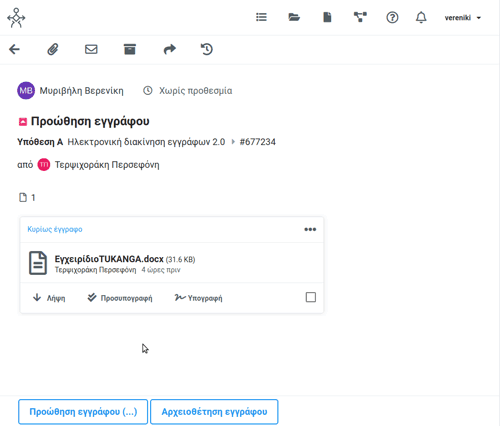The image size is (500, 426).
Task: Download the file via Λήψη
Action: point(49,298)
